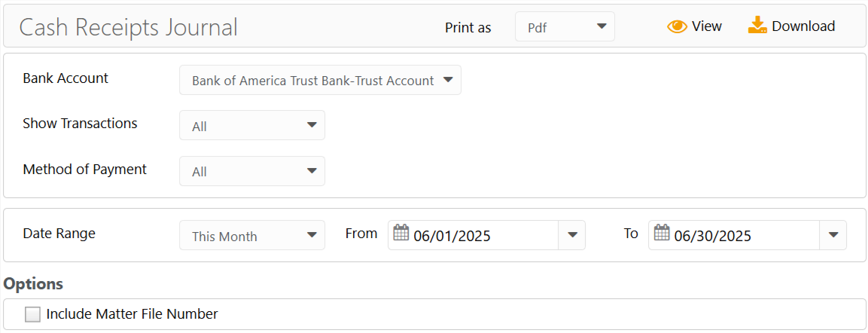Open the From date calendar icon
Image resolution: width=868 pixels, height=333 pixels.
point(401,234)
